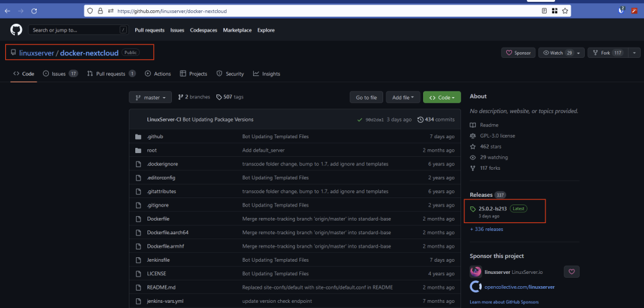
Task: Reload the page with the refresh icon
Action: [x=34, y=11]
